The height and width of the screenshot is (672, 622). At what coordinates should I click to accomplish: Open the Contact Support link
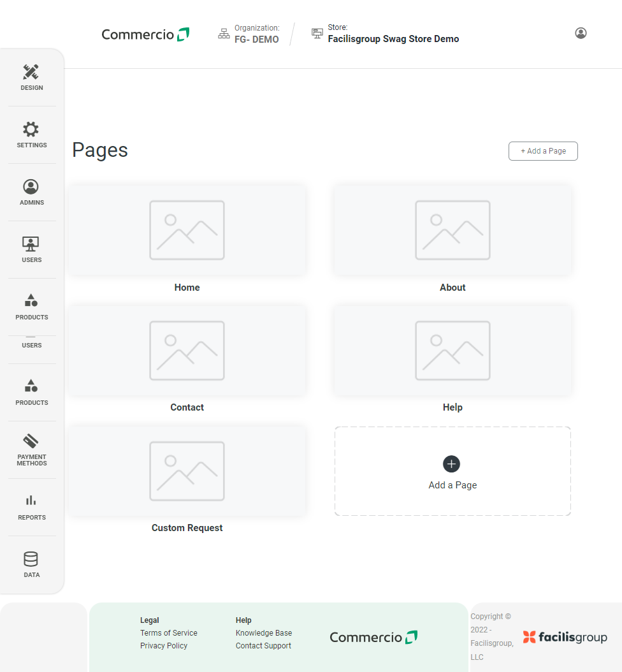tap(263, 645)
